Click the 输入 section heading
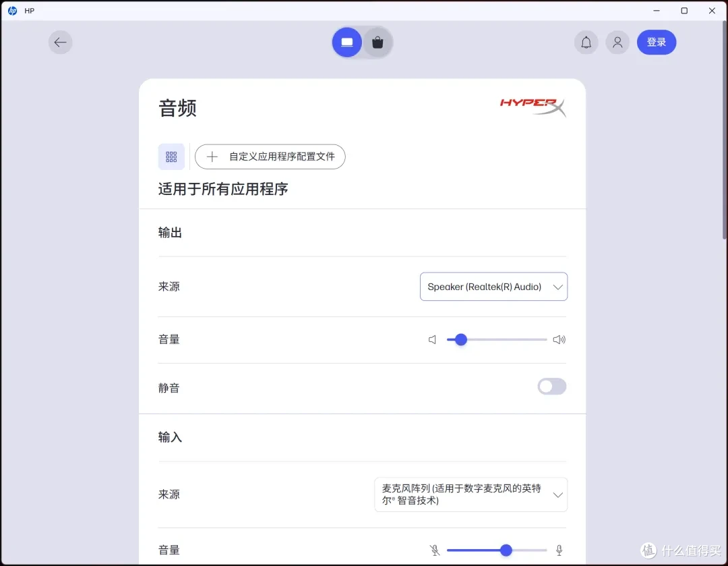The image size is (728, 566). coord(170,437)
